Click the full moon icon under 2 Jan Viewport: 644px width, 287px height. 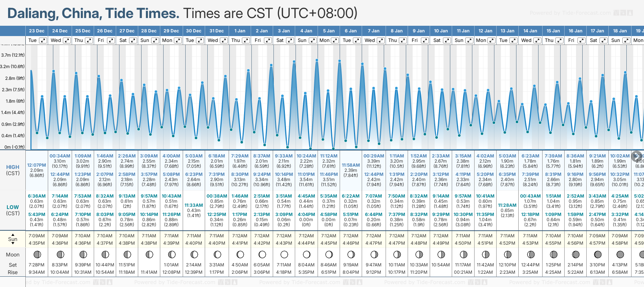point(262,254)
